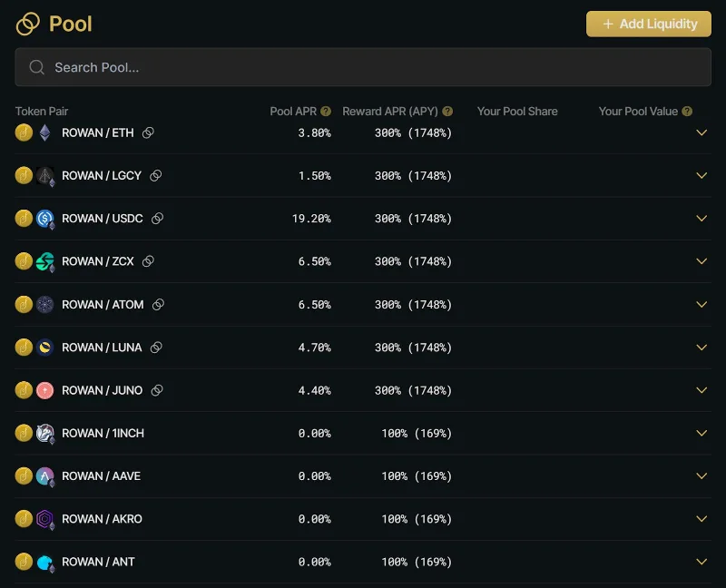Click the 3.80% Pool APR value
The width and height of the screenshot is (726, 588).
tap(314, 132)
